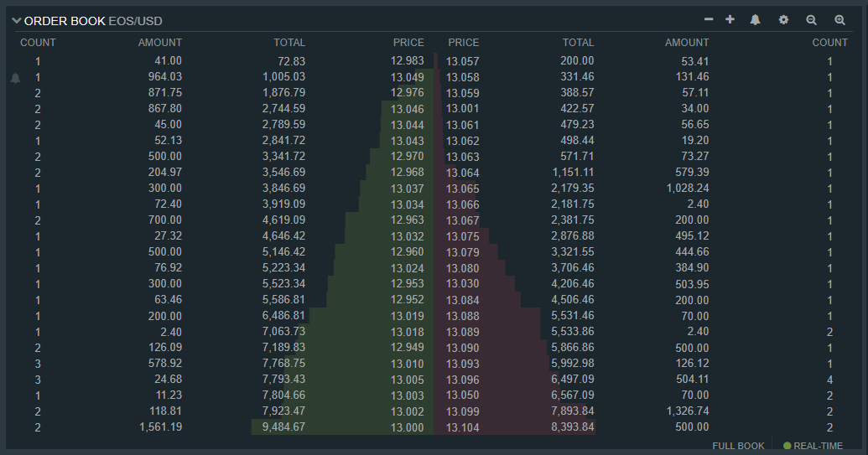The image size is (868, 455).
Task: Click the left AMOUNT column header
Action: 160,43
